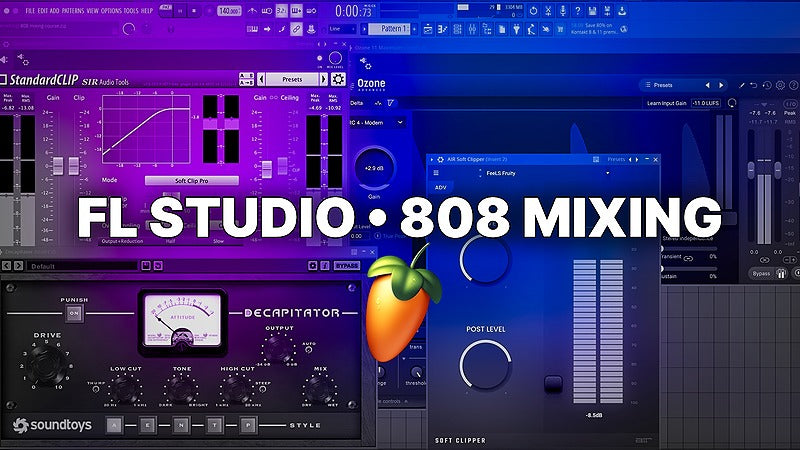This screenshot has width=800, height=450.
Task: Toggle the Ozone Bypass button
Action: [x=762, y=273]
